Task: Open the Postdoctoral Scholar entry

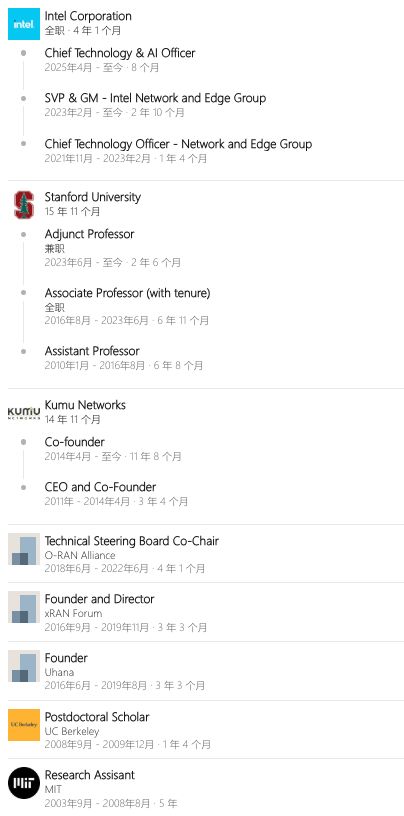Action: click(97, 717)
